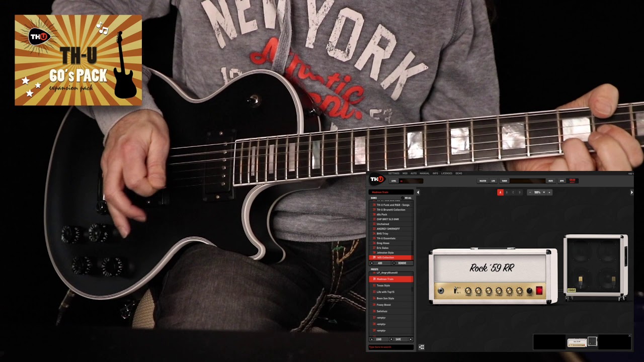Select the TH-U Brunetti Collection bank

391,210
